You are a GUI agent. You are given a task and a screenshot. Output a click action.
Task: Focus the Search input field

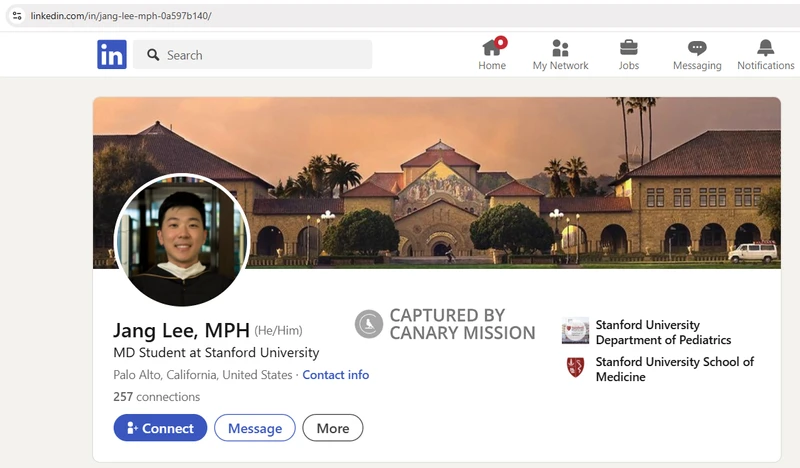253,55
